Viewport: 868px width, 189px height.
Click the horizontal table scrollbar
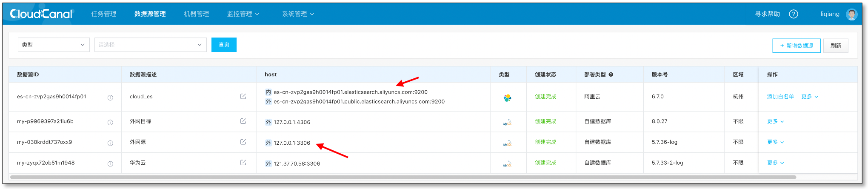pos(403,177)
